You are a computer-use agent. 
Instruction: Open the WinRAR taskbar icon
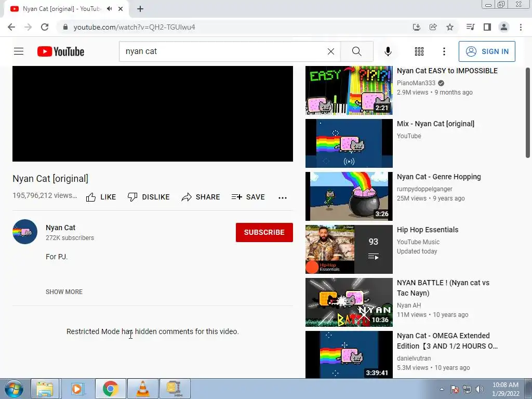point(175,389)
